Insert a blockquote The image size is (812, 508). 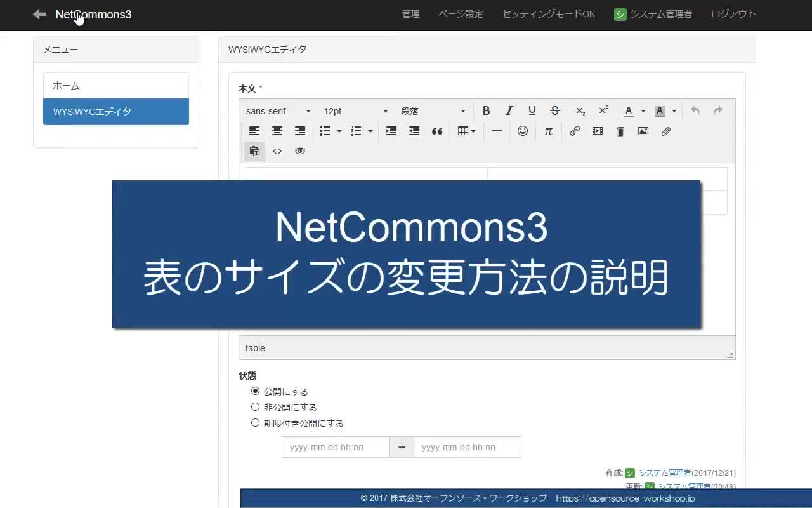pos(437,131)
